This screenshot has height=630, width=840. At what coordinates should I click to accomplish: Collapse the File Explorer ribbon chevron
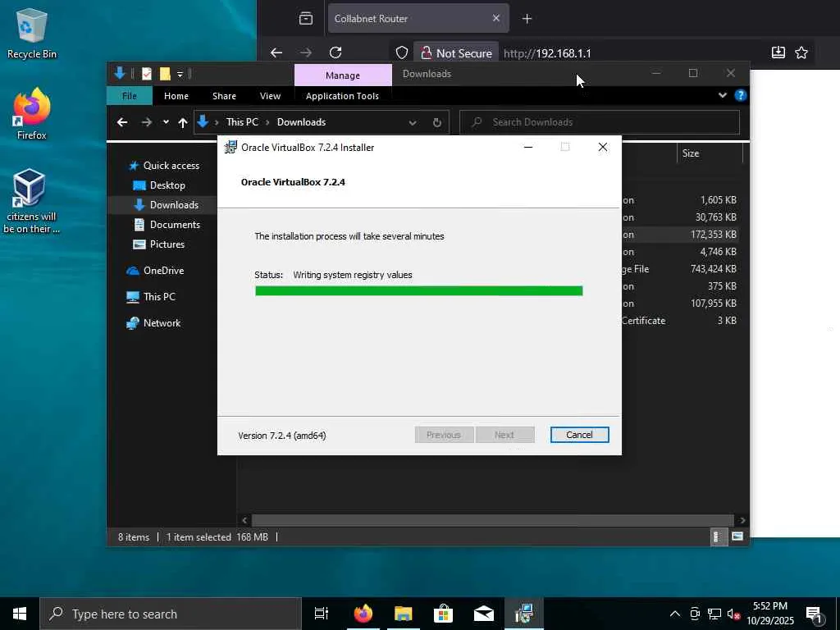tap(723, 95)
